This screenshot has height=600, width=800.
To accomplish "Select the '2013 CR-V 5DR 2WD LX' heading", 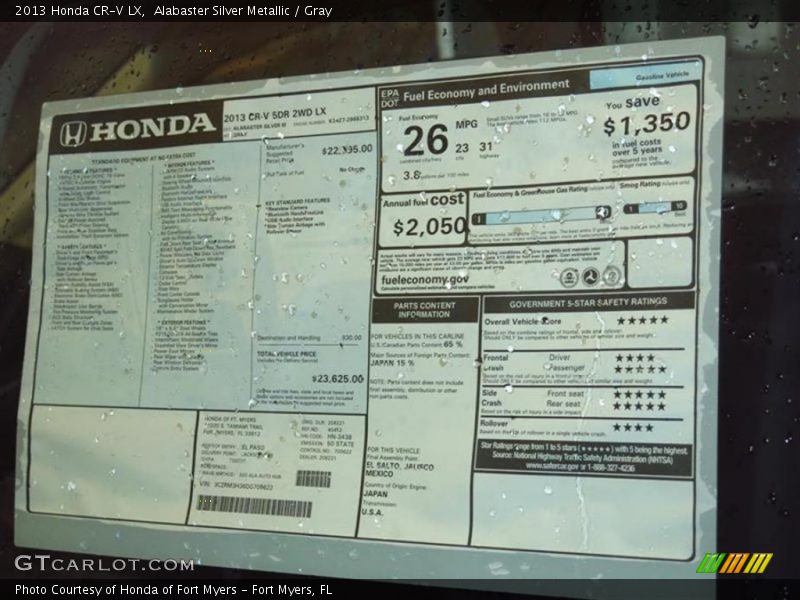I will pyautogui.click(x=274, y=114).
